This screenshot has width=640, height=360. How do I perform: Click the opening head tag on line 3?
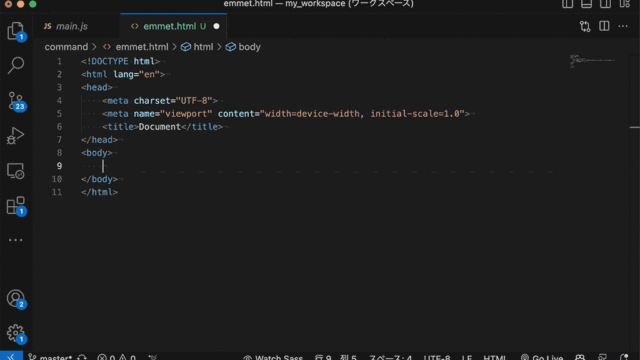click(x=97, y=87)
